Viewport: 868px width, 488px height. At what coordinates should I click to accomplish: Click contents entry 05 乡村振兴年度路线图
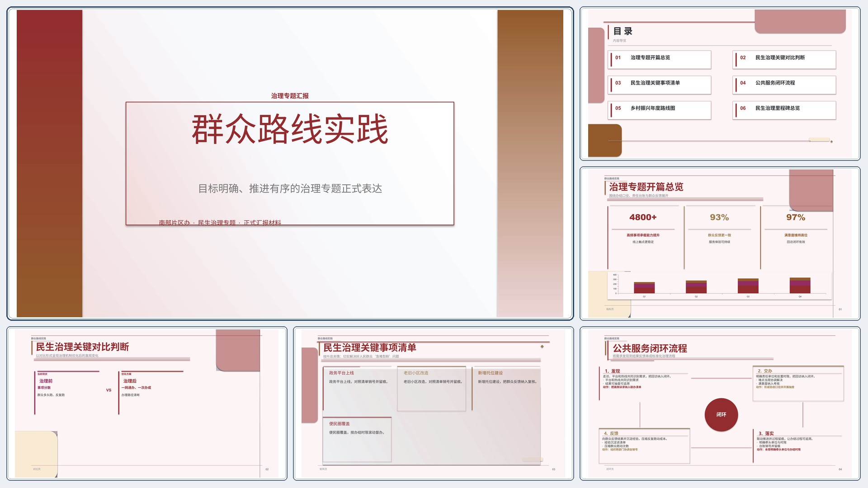(660, 110)
